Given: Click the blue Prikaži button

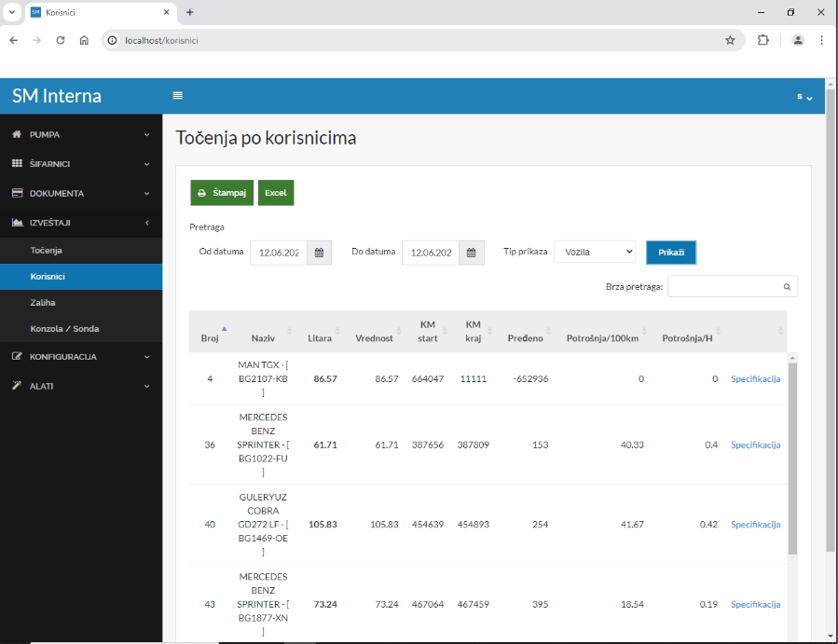Looking at the screenshot, I should click(670, 253).
